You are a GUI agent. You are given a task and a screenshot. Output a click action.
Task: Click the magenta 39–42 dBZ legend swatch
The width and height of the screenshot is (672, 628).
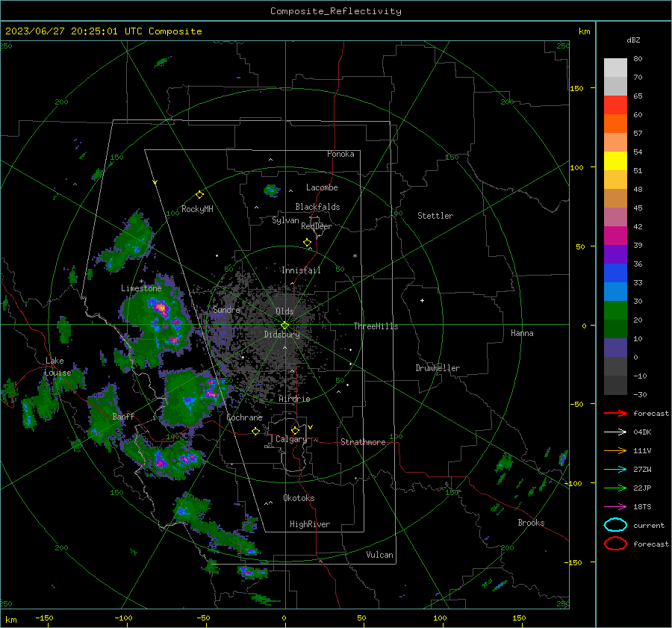[x=615, y=236]
